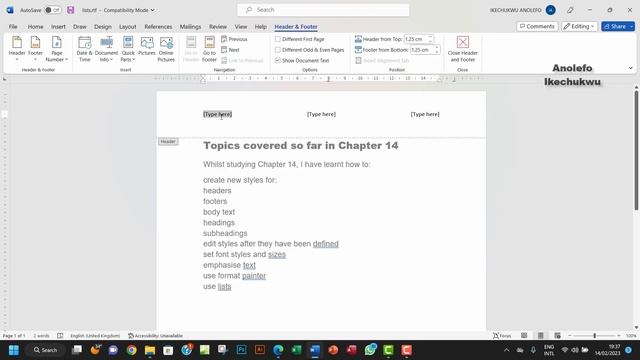Switch to the Review tab
The width and height of the screenshot is (640, 360).
pyautogui.click(x=218, y=27)
